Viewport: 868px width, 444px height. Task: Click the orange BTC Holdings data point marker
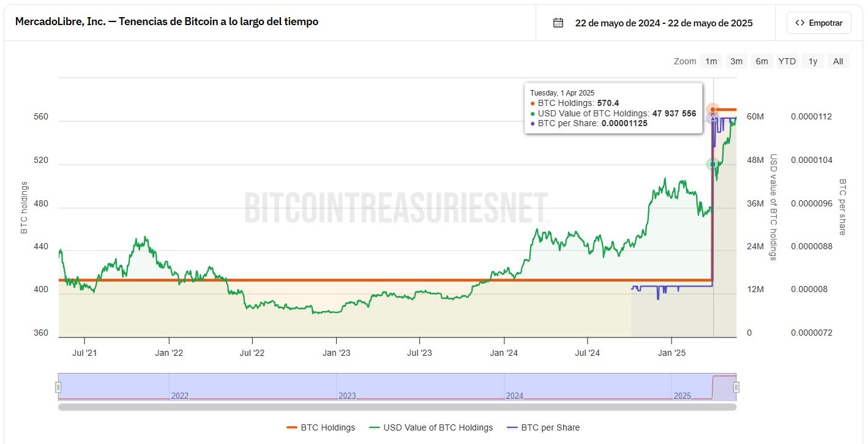point(713,110)
